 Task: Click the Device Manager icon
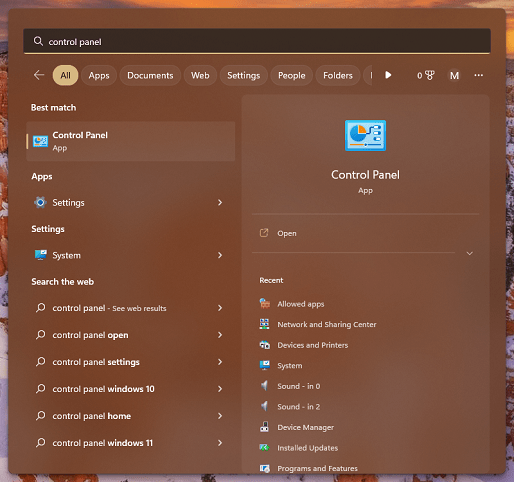coord(265,427)
